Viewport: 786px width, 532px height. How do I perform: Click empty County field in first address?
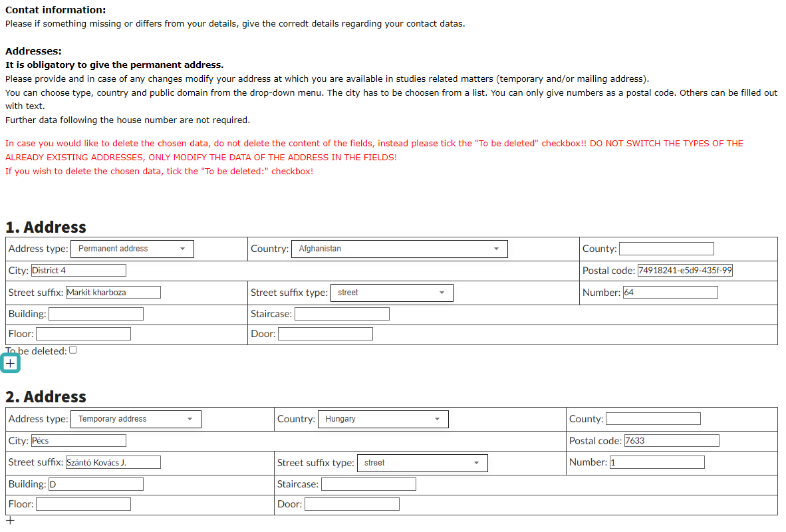pyautogui.click(x=666, y=249)
